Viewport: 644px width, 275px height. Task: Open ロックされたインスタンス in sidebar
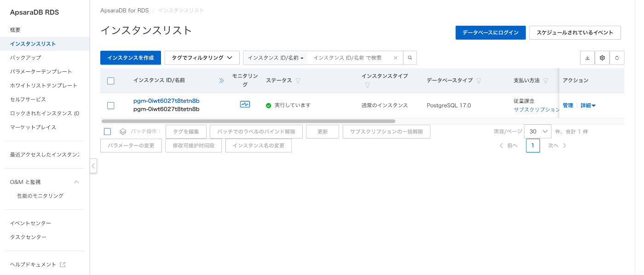tap(45, 113)
